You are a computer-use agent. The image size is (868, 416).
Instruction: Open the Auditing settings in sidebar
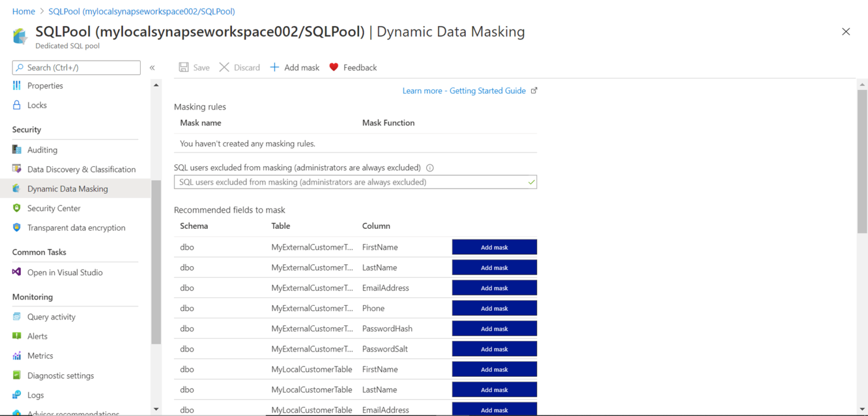tap(44, 149)
